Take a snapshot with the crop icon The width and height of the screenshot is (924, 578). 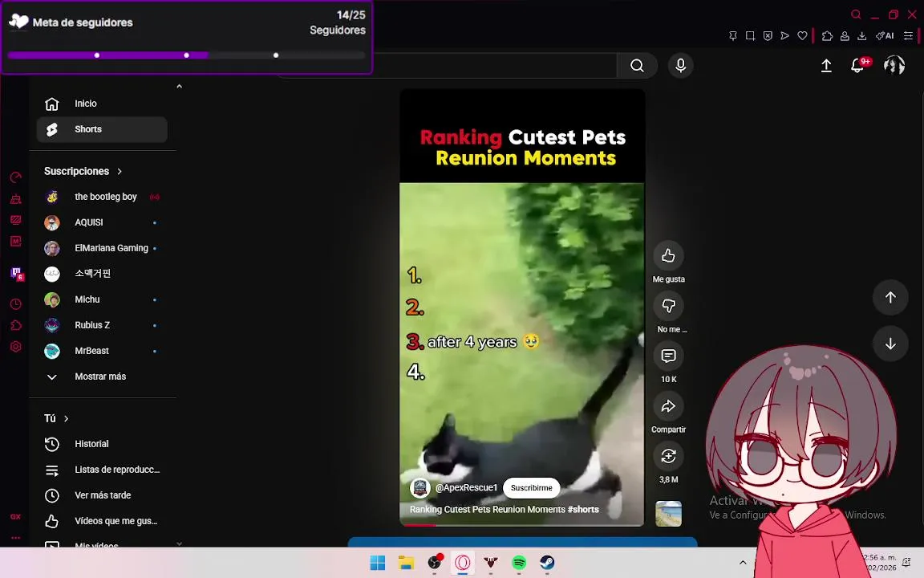pos(750,36)
